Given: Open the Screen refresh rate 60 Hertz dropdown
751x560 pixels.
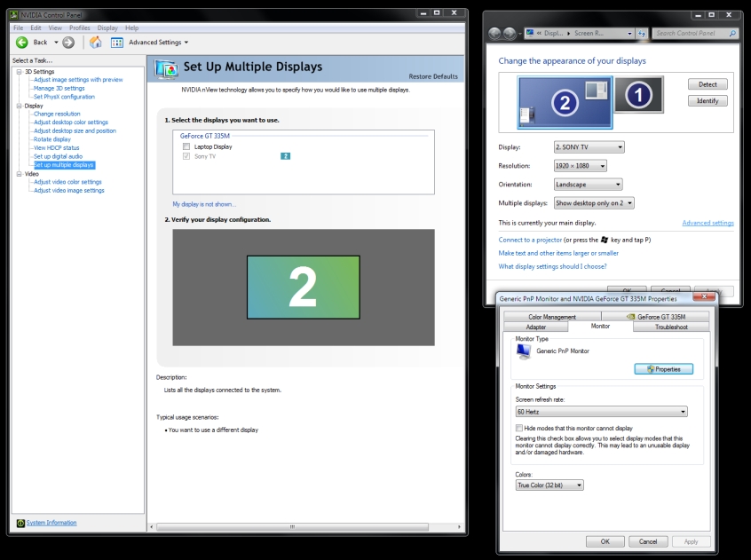Looking at the screenshot, I should coord(602,412).
